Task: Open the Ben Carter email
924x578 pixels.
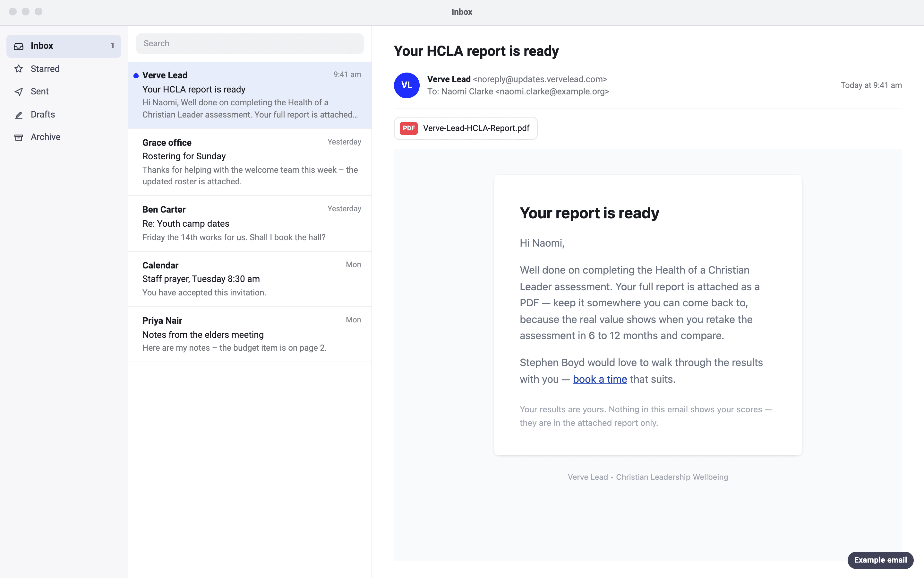Action: click(250, 223)
